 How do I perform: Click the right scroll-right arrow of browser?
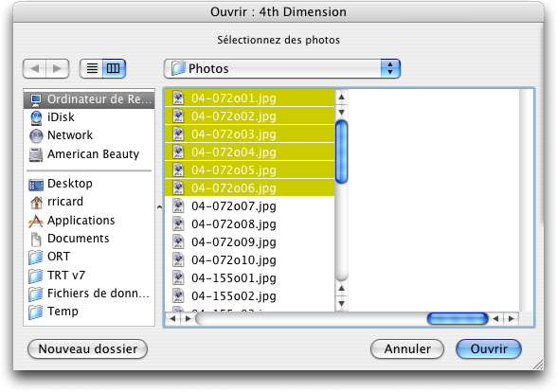512,318
